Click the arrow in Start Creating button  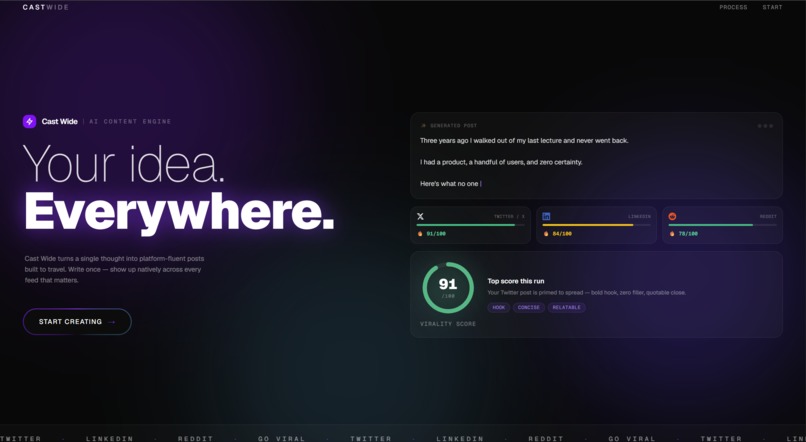click(x=112, y=322)
